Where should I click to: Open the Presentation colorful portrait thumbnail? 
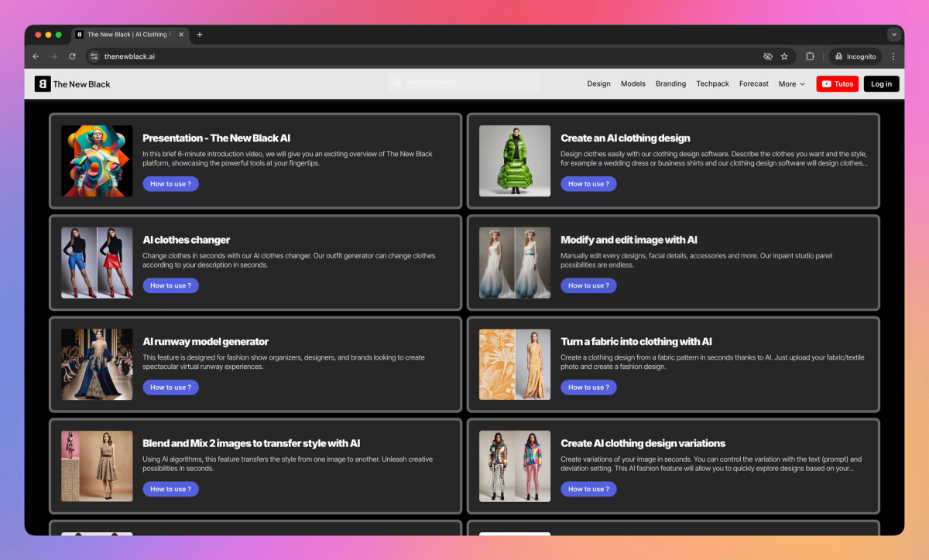97,161
